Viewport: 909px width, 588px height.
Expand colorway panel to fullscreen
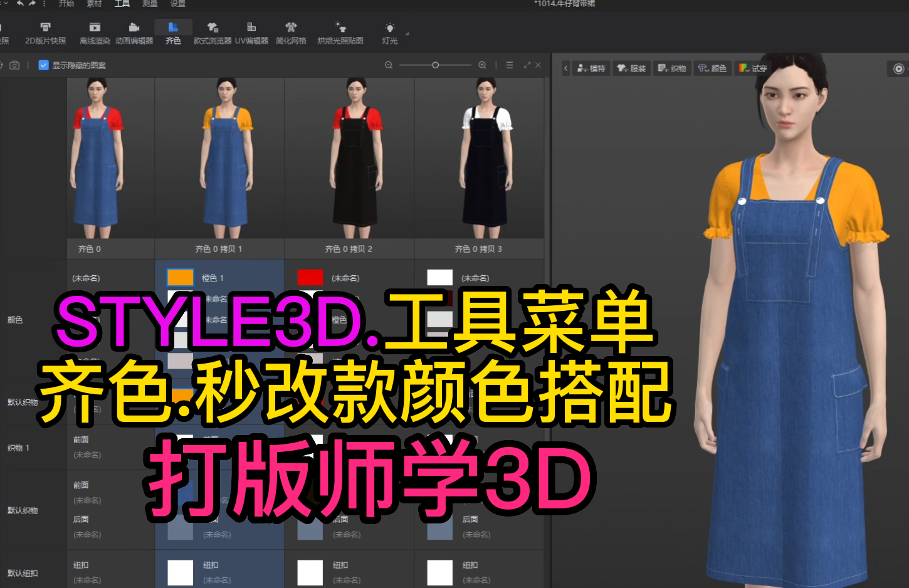click(x=527, y=65)
